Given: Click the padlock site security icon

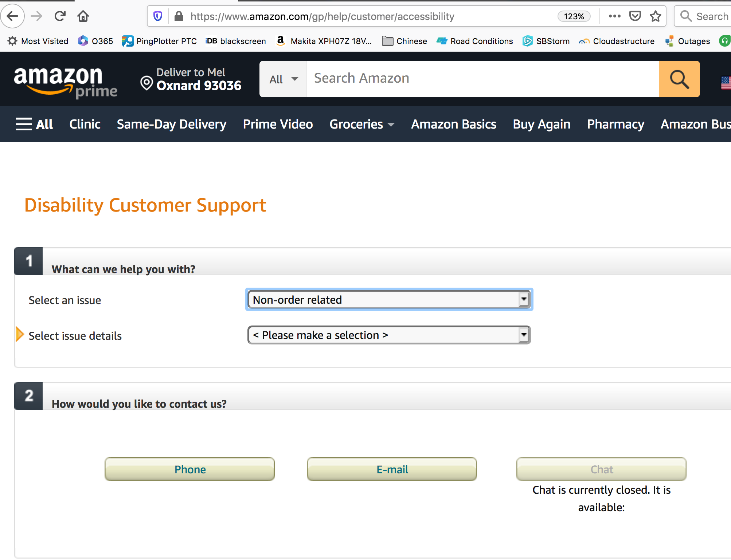Looking at the screenshot, I should click(x=178, y=16).
